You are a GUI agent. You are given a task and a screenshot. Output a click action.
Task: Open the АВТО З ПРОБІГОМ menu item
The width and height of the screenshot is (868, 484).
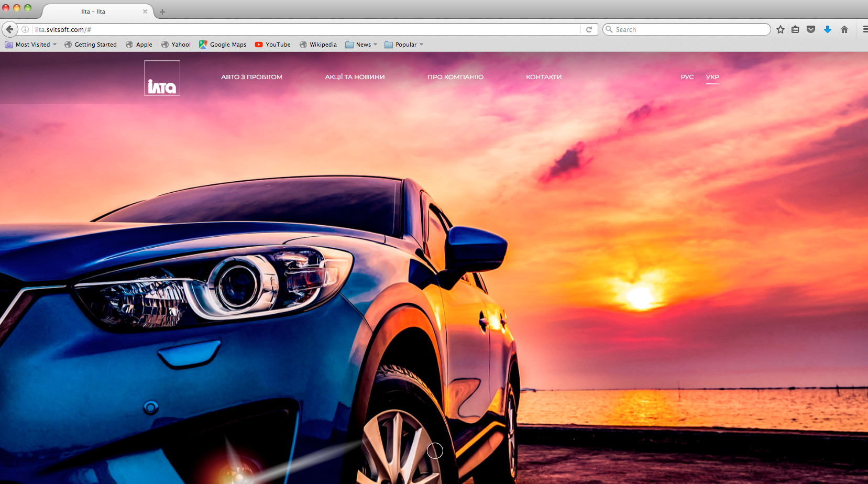coord(251,77)
